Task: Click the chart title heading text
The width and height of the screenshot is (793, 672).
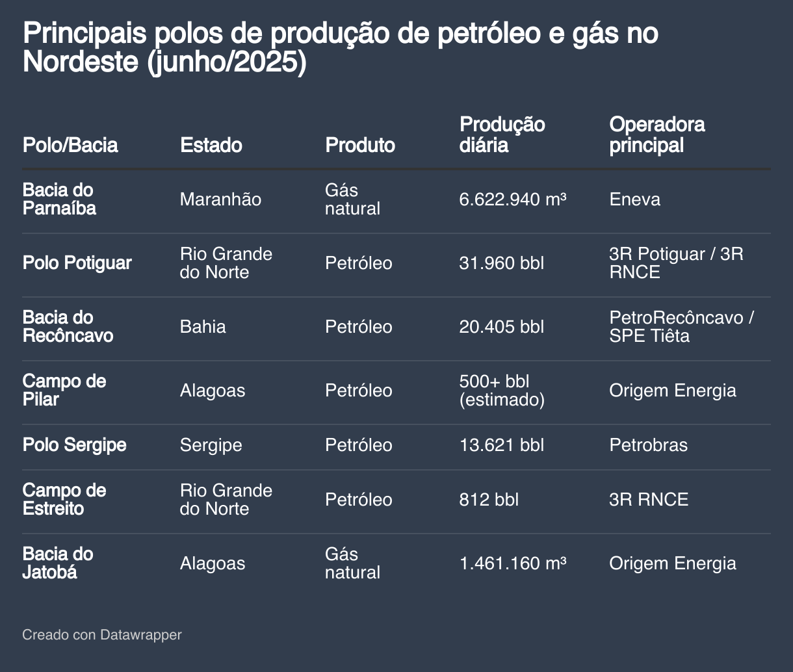Action: [x=341, y=48]
